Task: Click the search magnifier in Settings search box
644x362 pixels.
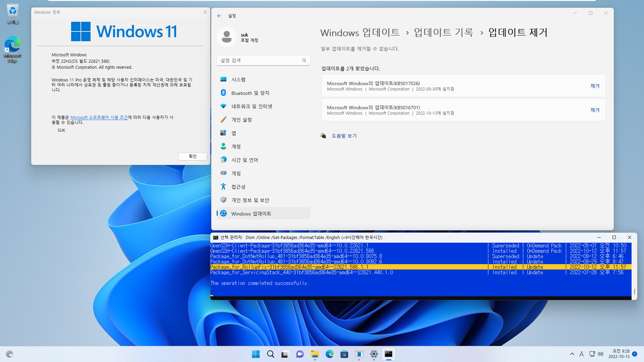Action: (x=304, y=60)
